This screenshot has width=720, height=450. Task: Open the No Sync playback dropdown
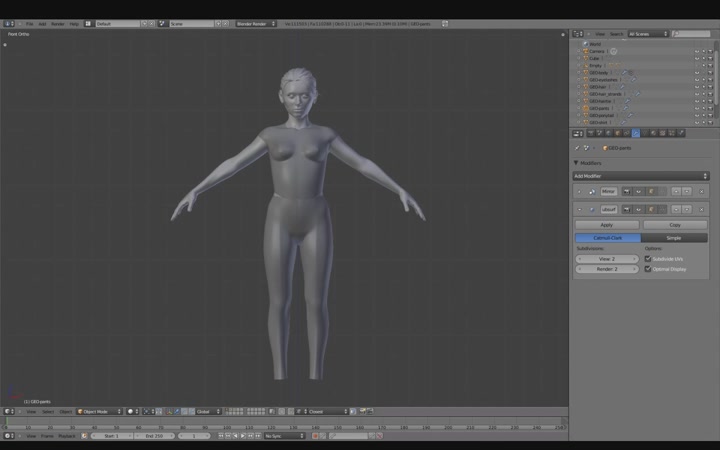[x=284, y=436]
